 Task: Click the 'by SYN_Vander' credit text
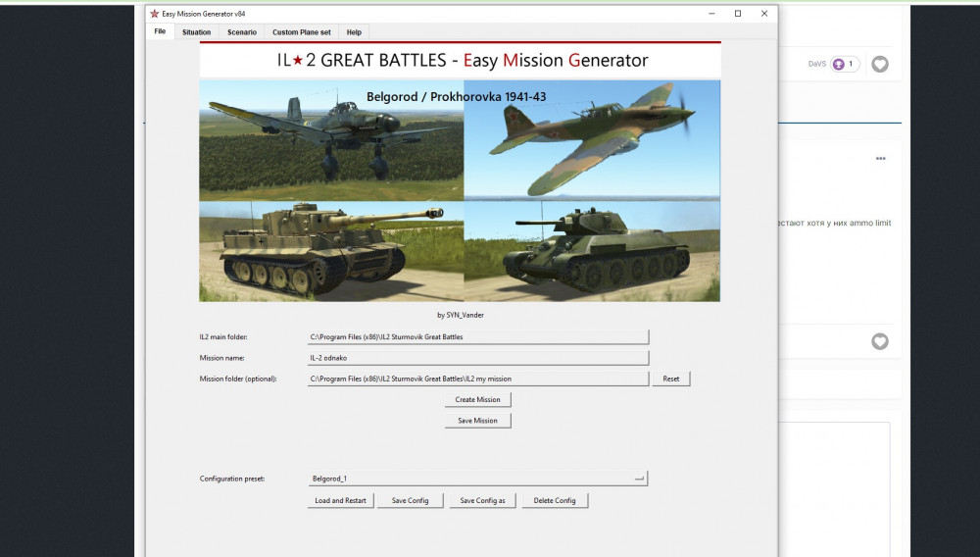(461, 315)
